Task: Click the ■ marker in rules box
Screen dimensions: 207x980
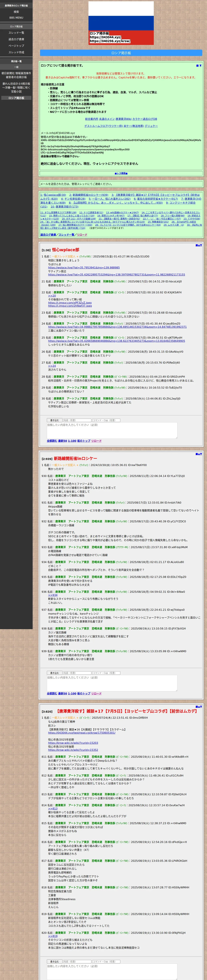Action: point(198,65)
